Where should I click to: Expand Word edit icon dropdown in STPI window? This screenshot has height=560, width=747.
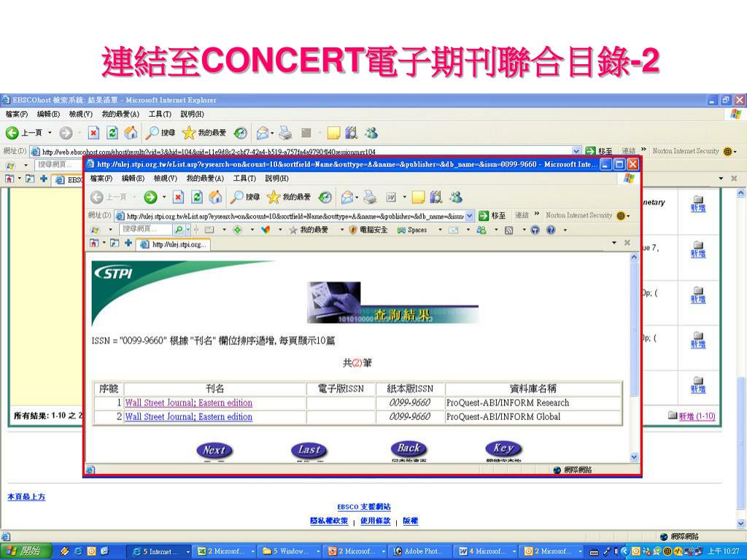pos(404,197)
